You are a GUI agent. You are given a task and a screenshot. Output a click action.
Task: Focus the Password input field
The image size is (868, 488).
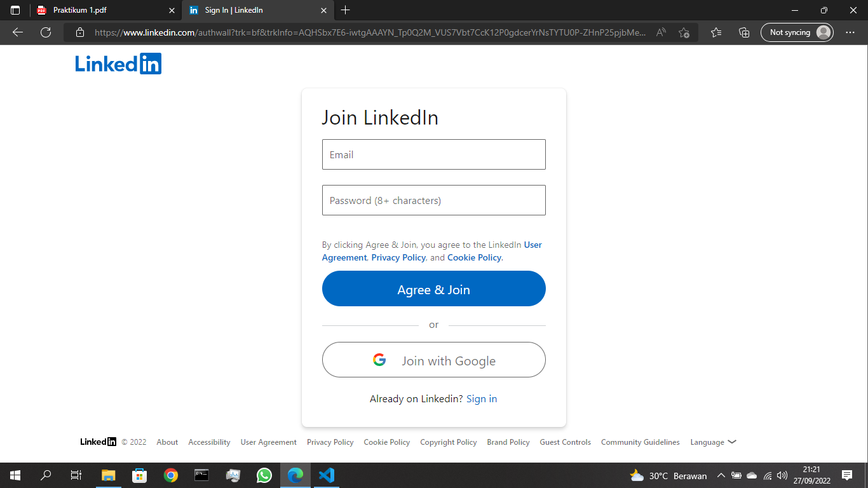click(434, 200)
